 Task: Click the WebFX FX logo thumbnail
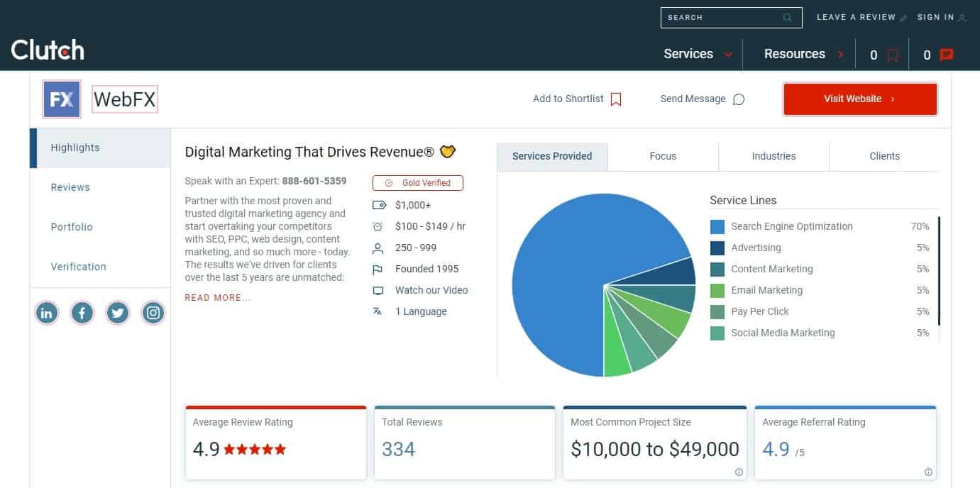[62, 99]
